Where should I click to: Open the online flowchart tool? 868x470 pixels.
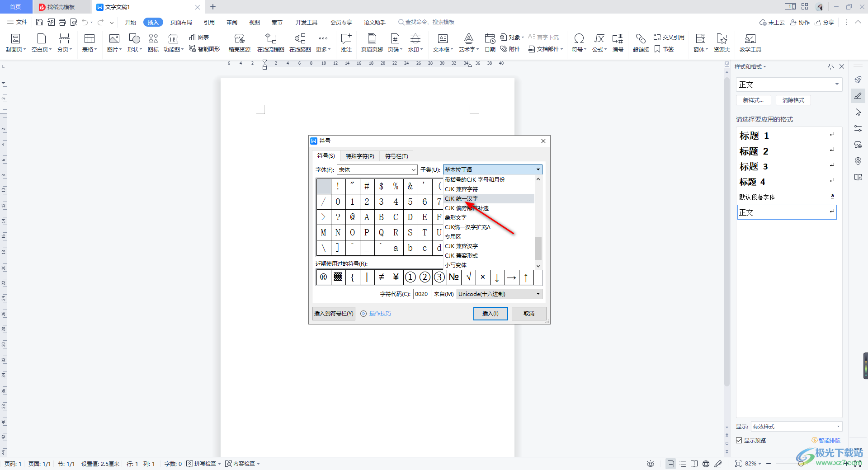tap(271, 43)
